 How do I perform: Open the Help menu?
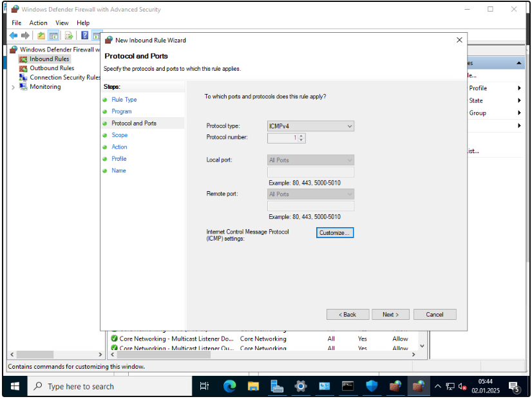(x=83, y=23)
